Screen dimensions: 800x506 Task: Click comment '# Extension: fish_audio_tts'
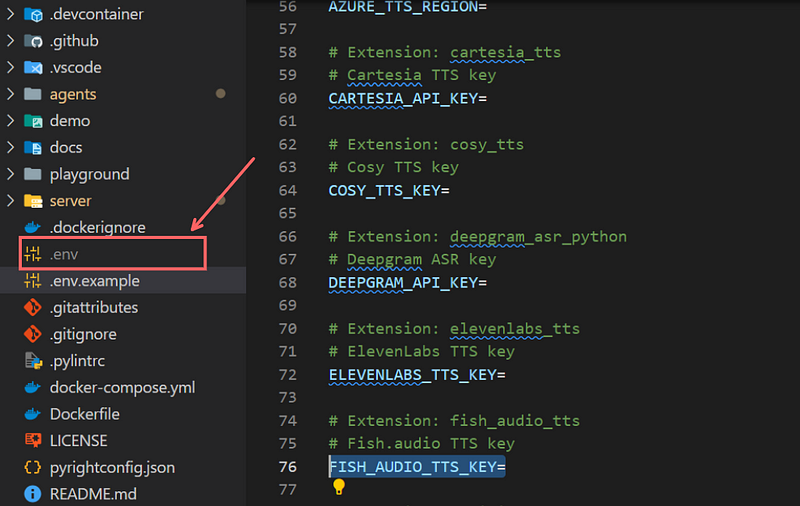(454, 421)
